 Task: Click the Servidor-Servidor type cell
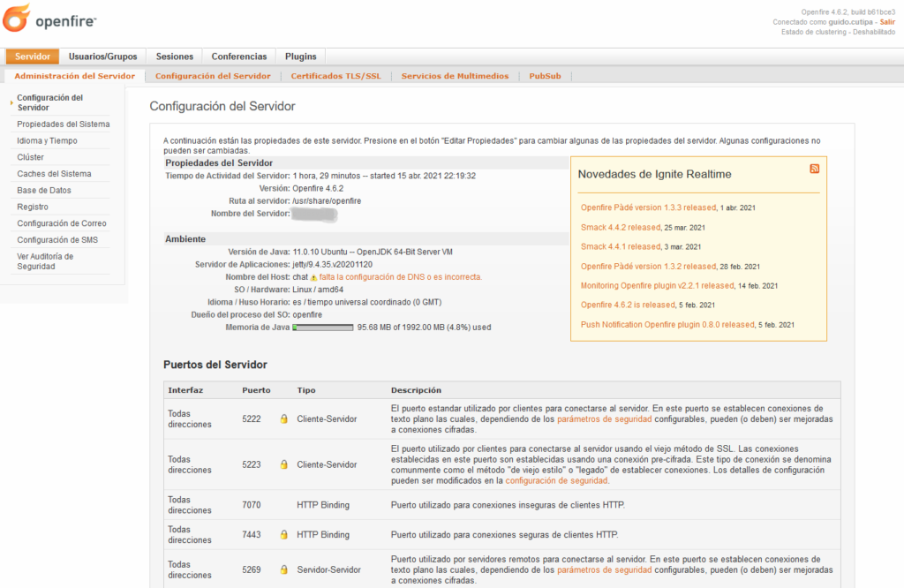(328, 570)
